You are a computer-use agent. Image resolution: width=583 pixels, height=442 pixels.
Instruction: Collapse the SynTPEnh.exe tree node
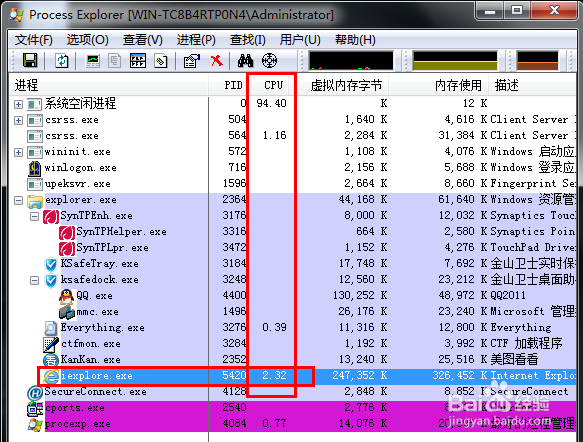click(34, 216)
